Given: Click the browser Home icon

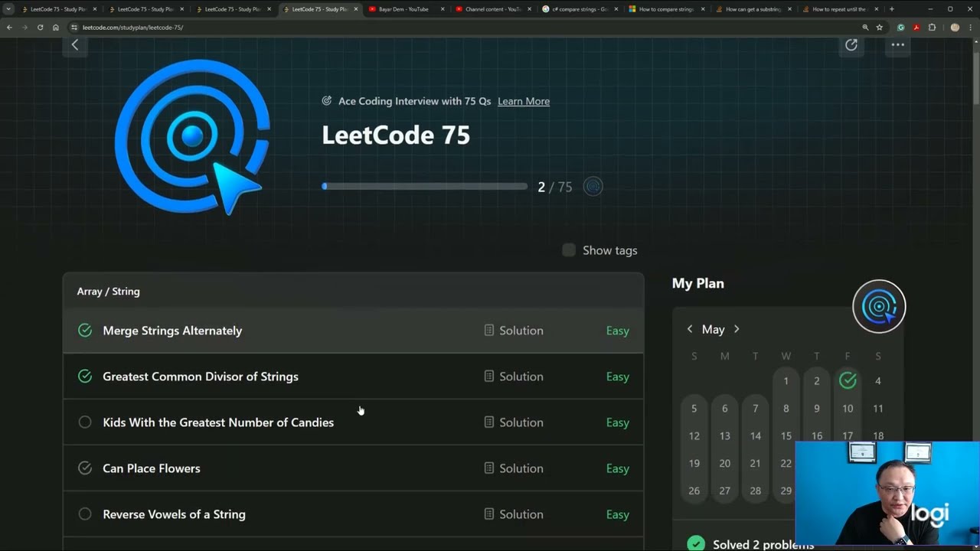Looking at the screenshot, I should [x=56, y=28].
